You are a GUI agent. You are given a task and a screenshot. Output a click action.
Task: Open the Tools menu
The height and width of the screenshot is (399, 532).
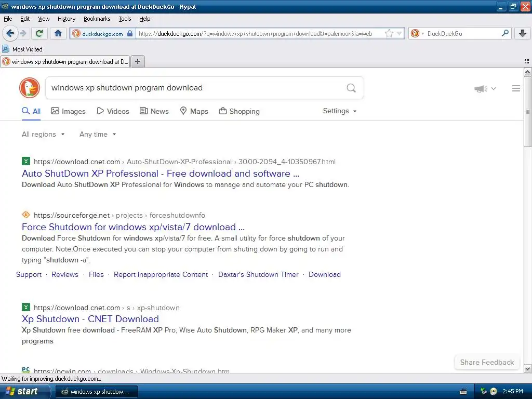coord(125,19)
